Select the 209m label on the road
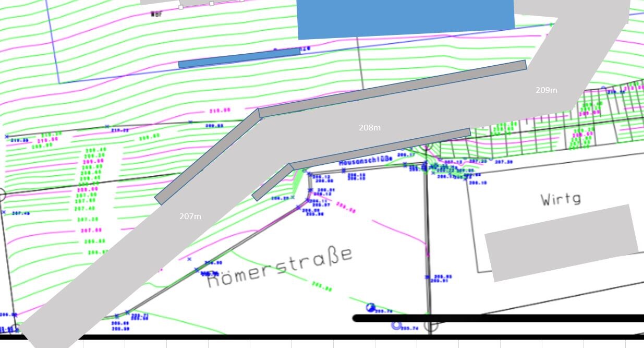Viewport: 644px width, 348px height. click(x=546, y=90)
